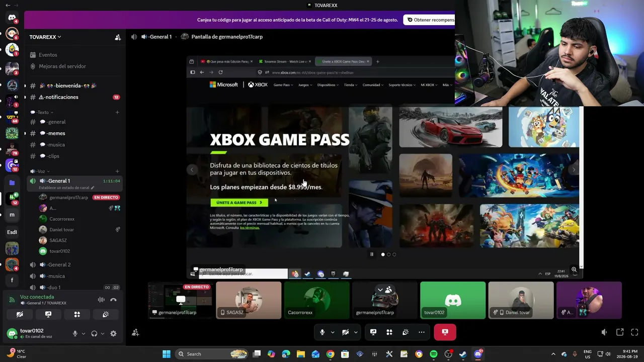The image size is (644, 362).
Task: Open more options in call control bar
Action: (x=422, y=332)
